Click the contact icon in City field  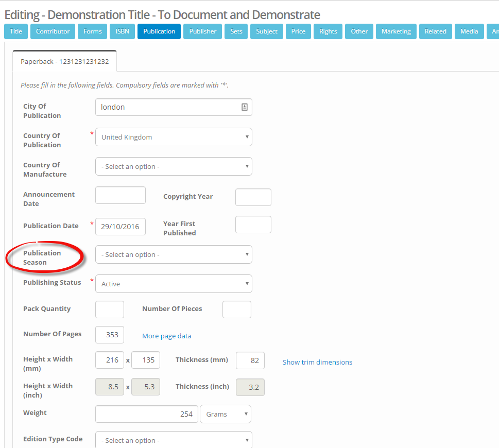[x=244, y=107]
